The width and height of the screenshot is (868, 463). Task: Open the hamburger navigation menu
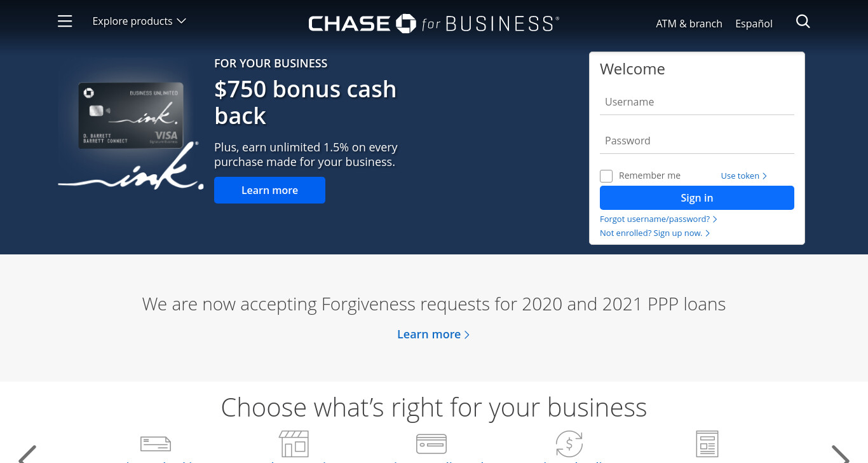[65, 22]
